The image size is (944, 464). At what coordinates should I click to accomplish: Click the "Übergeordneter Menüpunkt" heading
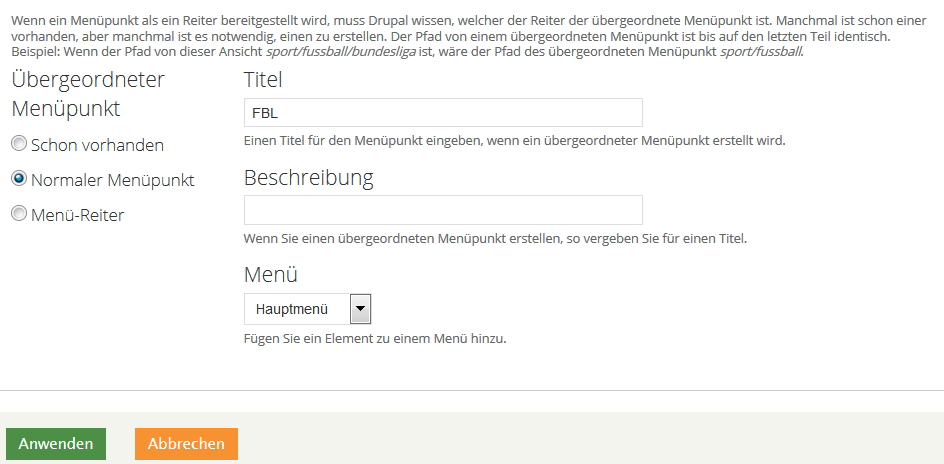(88, 94)
